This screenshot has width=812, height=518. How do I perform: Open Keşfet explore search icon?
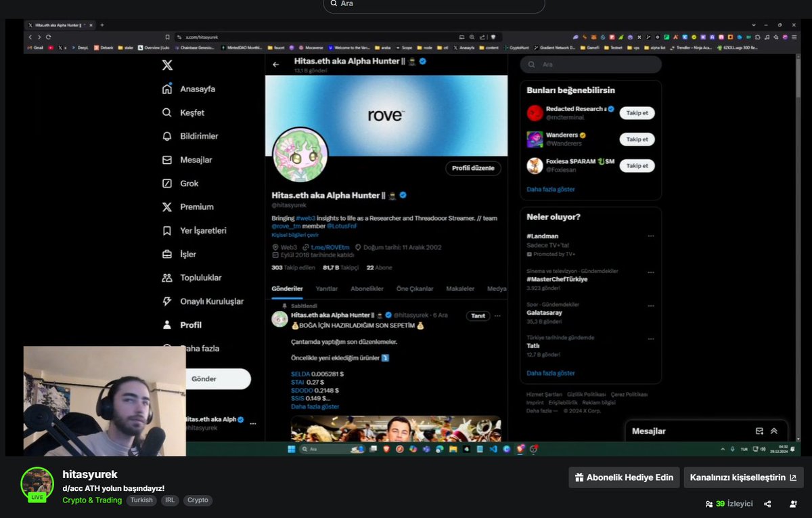(167, 112)
